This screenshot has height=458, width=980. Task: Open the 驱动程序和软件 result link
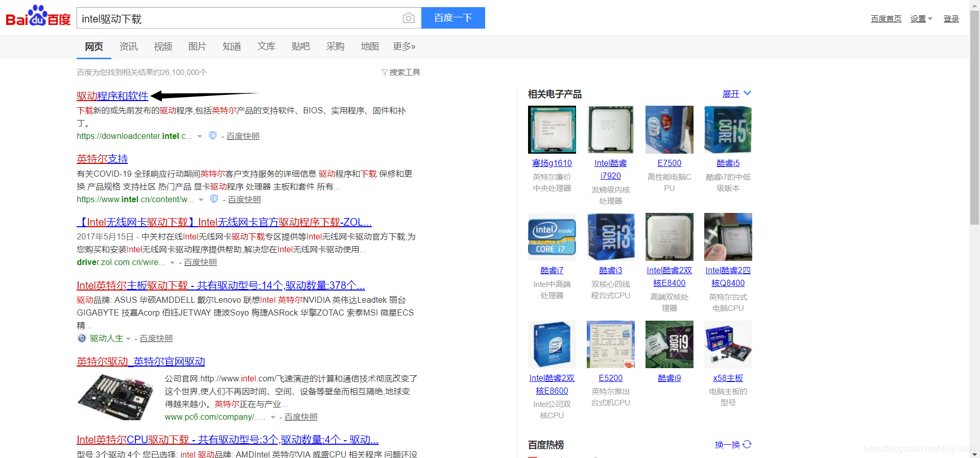[112, 96]
